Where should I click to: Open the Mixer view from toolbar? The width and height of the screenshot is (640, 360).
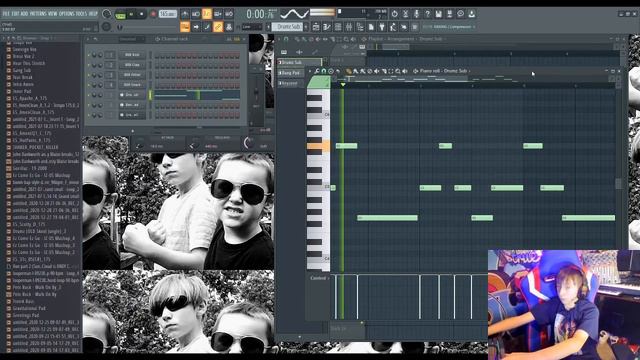349,27
